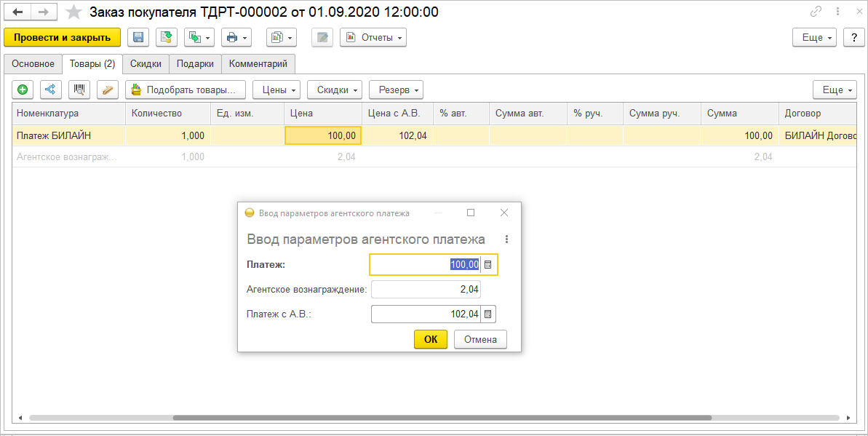This screenshot has width=868, height=436.
Task: Open the create-based-on dropdown icon
Action: pos(199,38)
